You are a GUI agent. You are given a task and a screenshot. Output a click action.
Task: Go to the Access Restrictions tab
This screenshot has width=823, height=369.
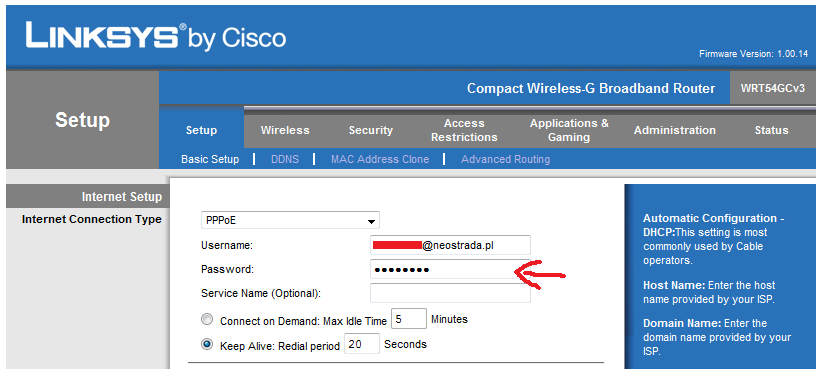(x=464, y=130)
